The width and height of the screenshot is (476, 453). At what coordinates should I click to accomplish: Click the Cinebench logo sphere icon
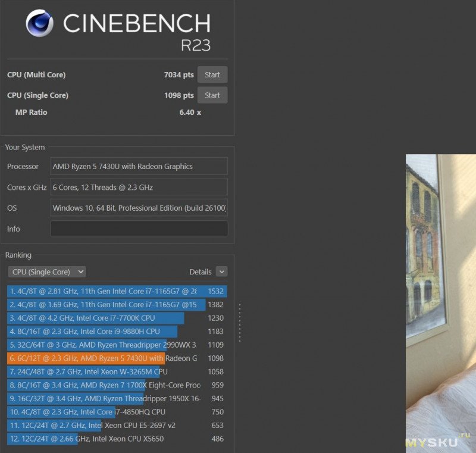click(39, 23)
